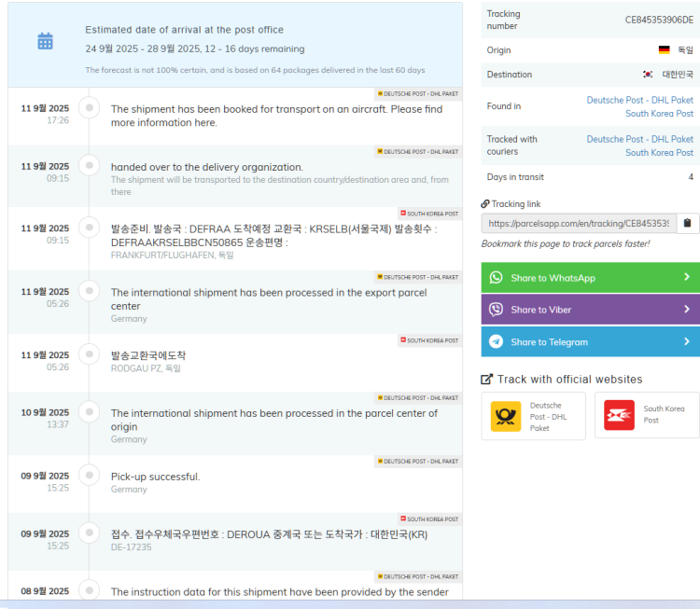Click 'Pick-up successful.' status text
Screen dimensions: 700x609
[155, 477]
